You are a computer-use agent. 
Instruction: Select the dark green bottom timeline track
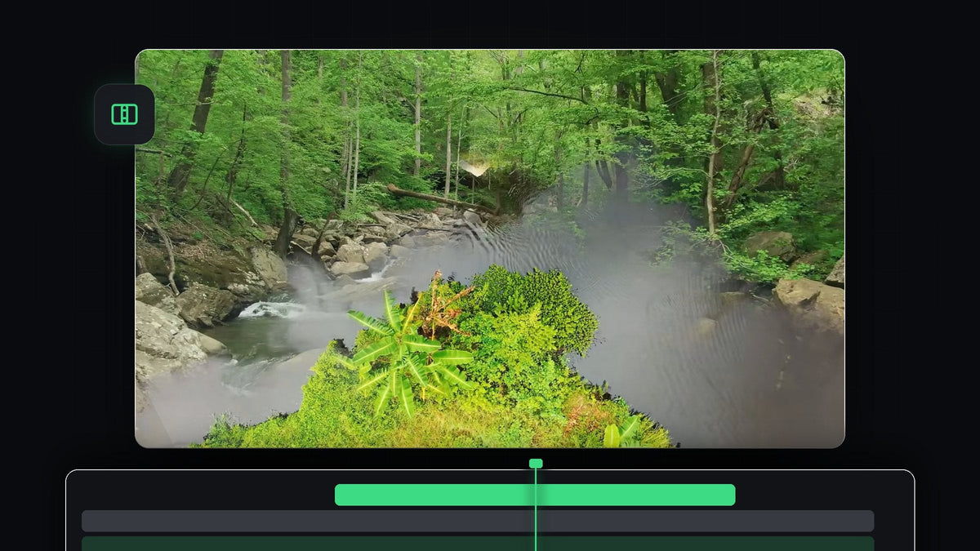coord(478,544)
